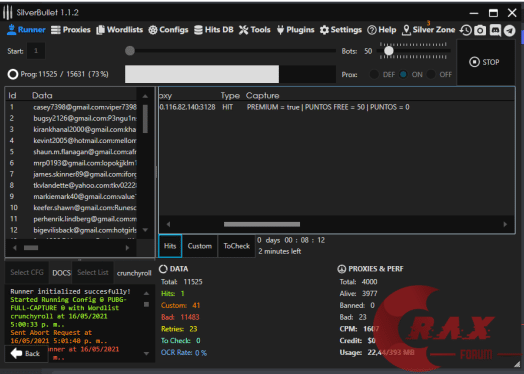This screenshot has width=524, height=374.
Task: Open the Discord icon link
Action: click(x=495, y=30)
